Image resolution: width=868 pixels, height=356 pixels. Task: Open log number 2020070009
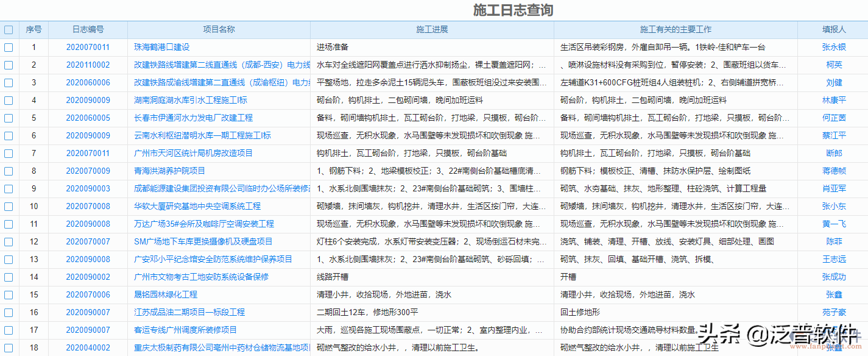point(88,171)
